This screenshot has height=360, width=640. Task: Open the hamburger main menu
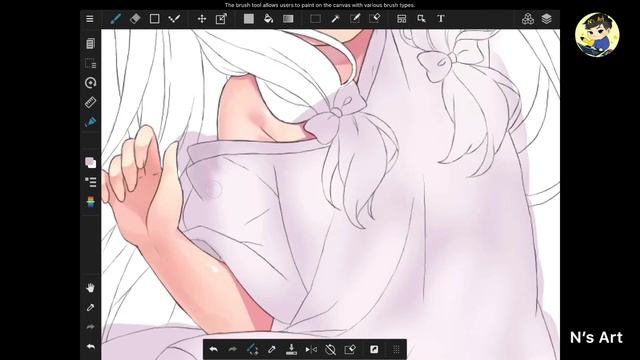90,19
